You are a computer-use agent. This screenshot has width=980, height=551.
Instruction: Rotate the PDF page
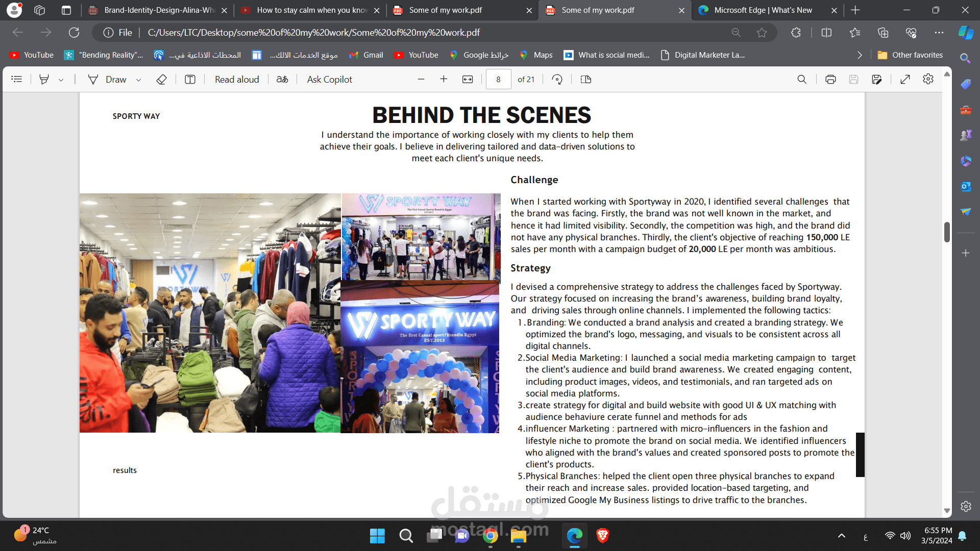557,79
